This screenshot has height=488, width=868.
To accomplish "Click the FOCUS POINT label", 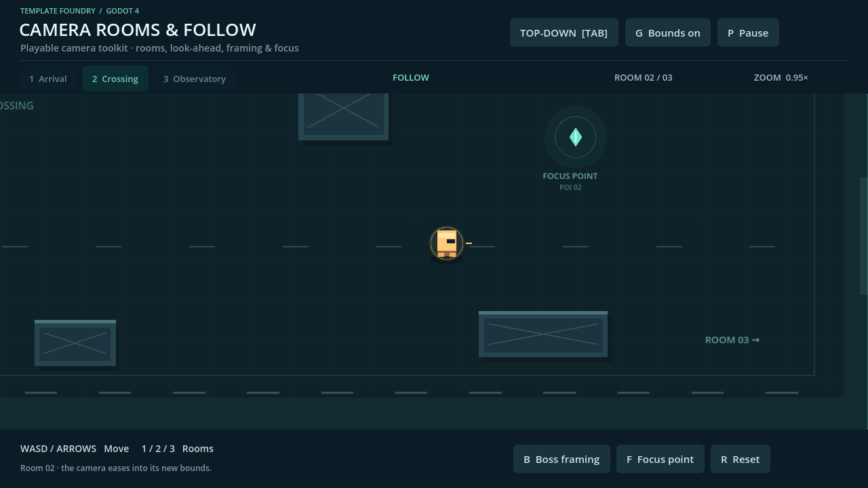I will 570,176.
